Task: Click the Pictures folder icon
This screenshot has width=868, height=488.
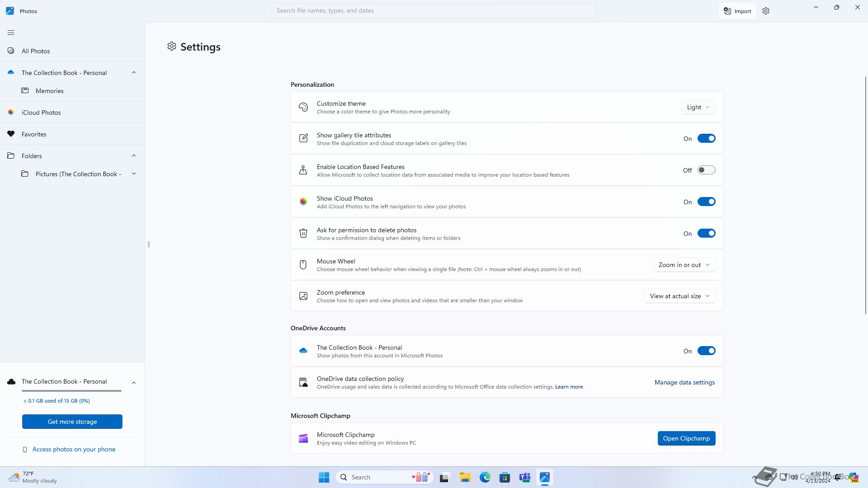Action: click(x=25, y=174)
